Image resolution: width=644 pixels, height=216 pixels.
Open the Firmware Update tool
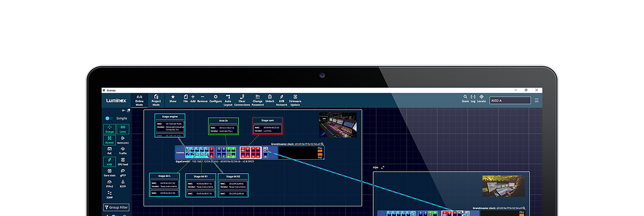(295, 100)
